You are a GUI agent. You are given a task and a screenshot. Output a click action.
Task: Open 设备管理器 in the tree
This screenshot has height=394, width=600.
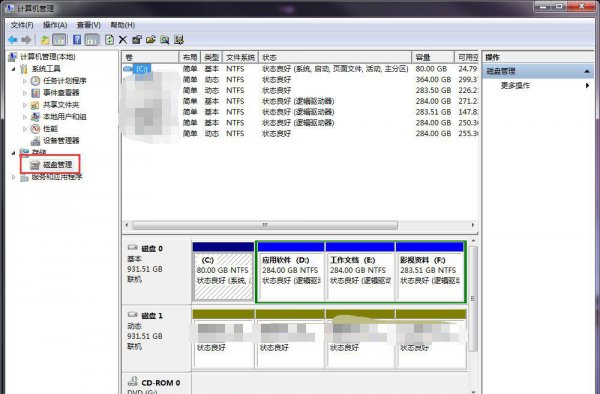[x=61, y=140]
